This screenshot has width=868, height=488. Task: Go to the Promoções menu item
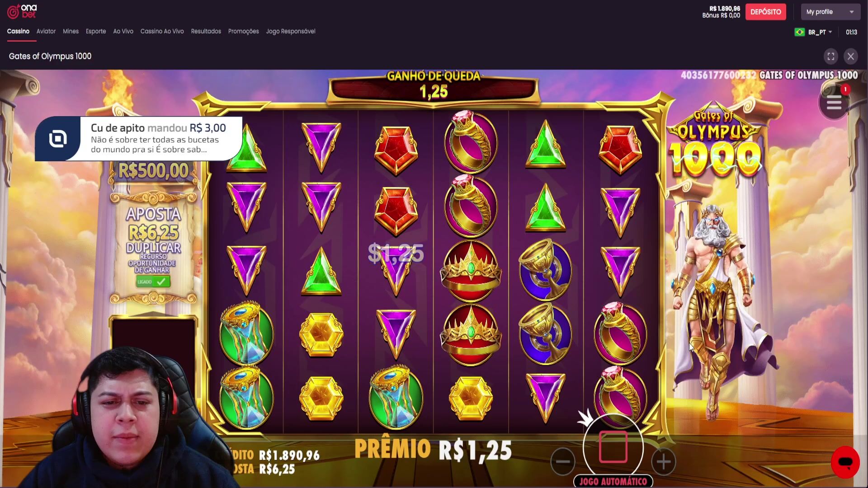pyautogui.click(x=243, y=31)
